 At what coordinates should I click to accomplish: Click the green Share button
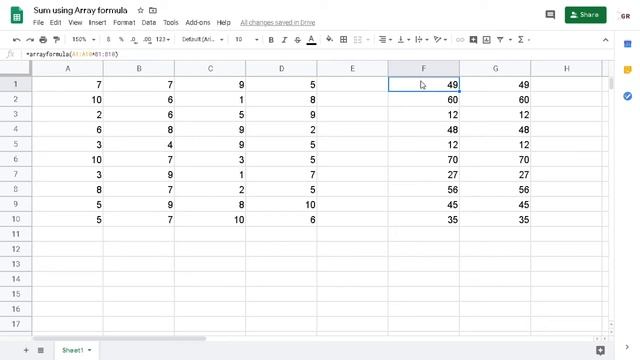585,15
